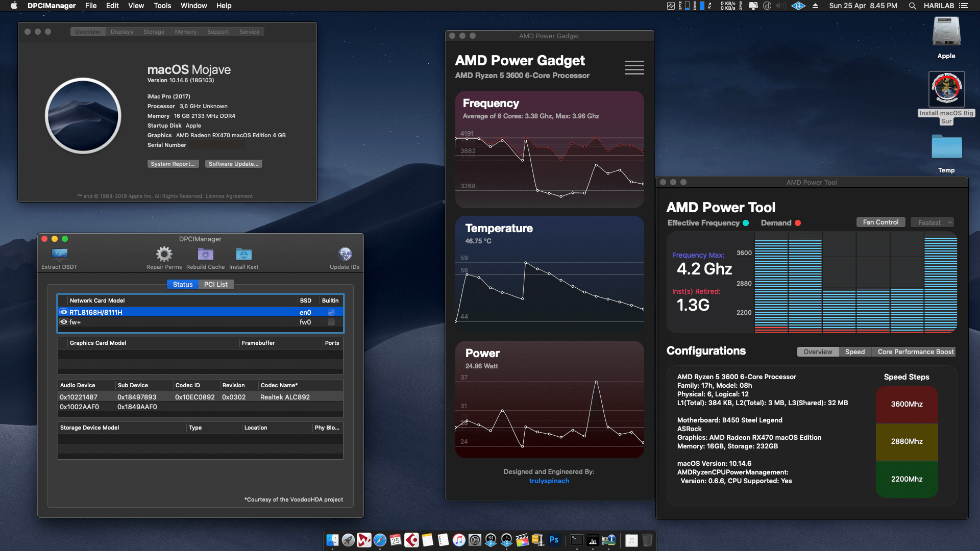The image size is (980, 551).
Task: Toggle the Effective Frequency legend indicator
Action: pos(746,223)
